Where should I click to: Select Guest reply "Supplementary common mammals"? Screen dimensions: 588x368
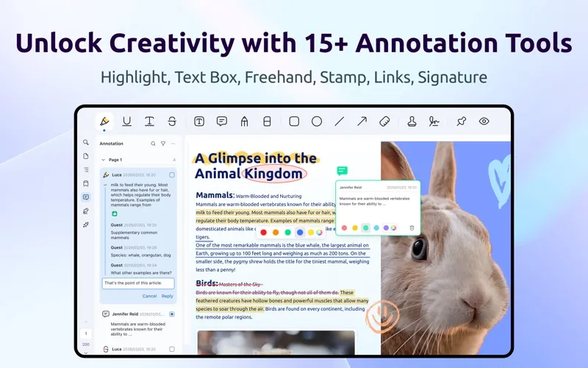point(134,235)
